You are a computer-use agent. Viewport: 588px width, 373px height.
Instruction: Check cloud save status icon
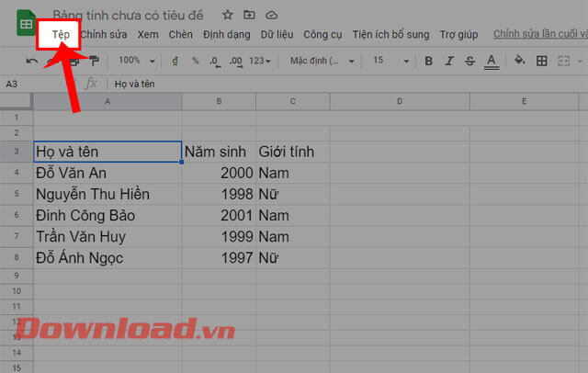(272, 15)
